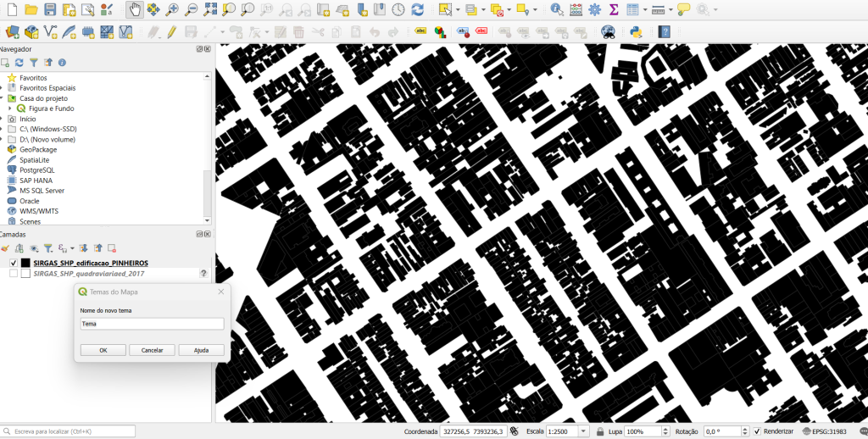Click the white symbol swatch of quadraviariaed layer
The image size is (868, 439).
[25, 274]
